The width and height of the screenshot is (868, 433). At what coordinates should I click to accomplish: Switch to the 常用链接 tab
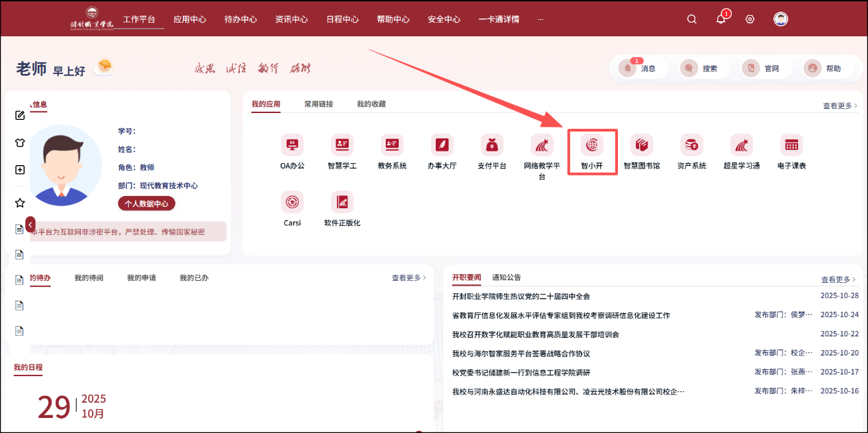coord(319,104)
